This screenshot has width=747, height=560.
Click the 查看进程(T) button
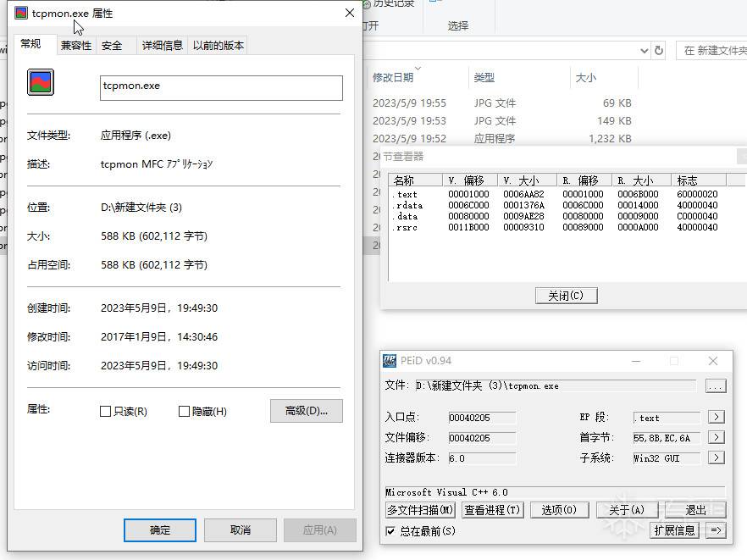pyautogui.click(x=493, y=510)
